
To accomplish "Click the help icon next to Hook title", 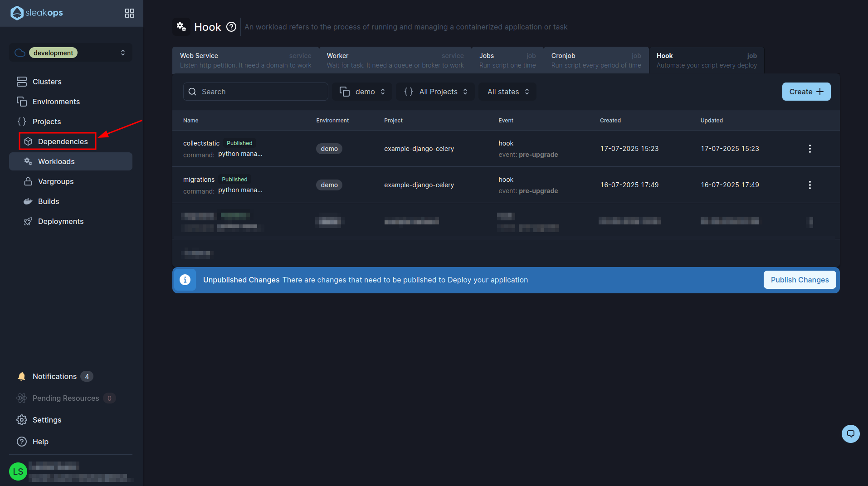I will pos(231,27).
